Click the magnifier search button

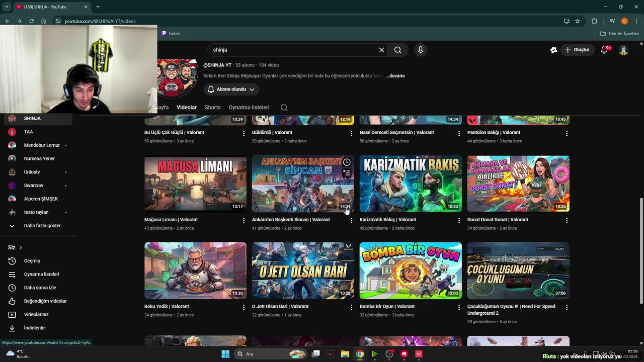click(x=398, y=50)
